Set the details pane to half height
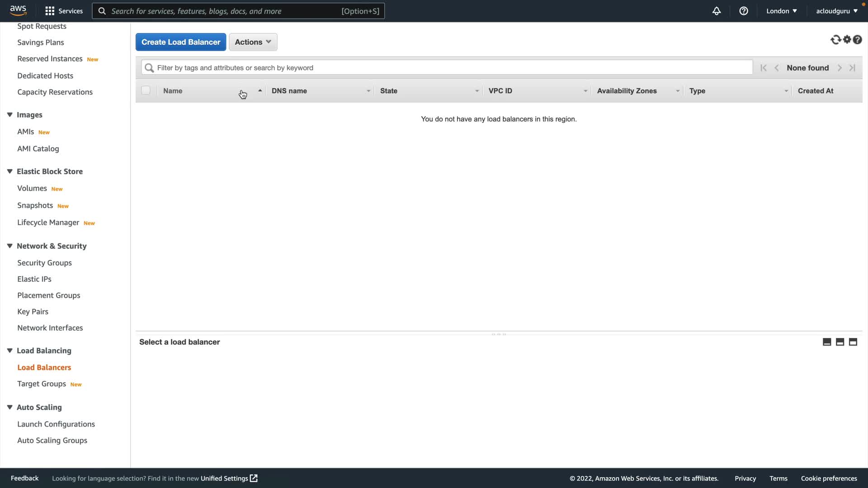This screenshot has width=868, height=488. (840, 342)
